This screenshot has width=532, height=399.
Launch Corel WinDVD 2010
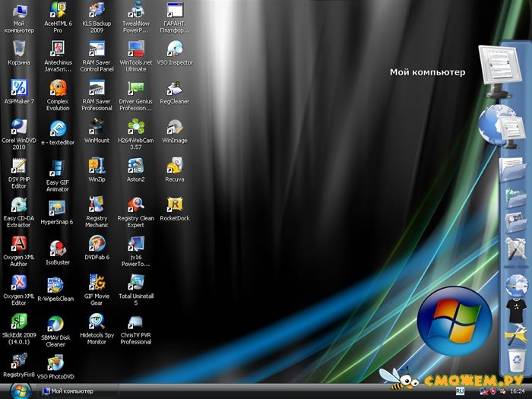pyautogui.click(x=18, y=127)
